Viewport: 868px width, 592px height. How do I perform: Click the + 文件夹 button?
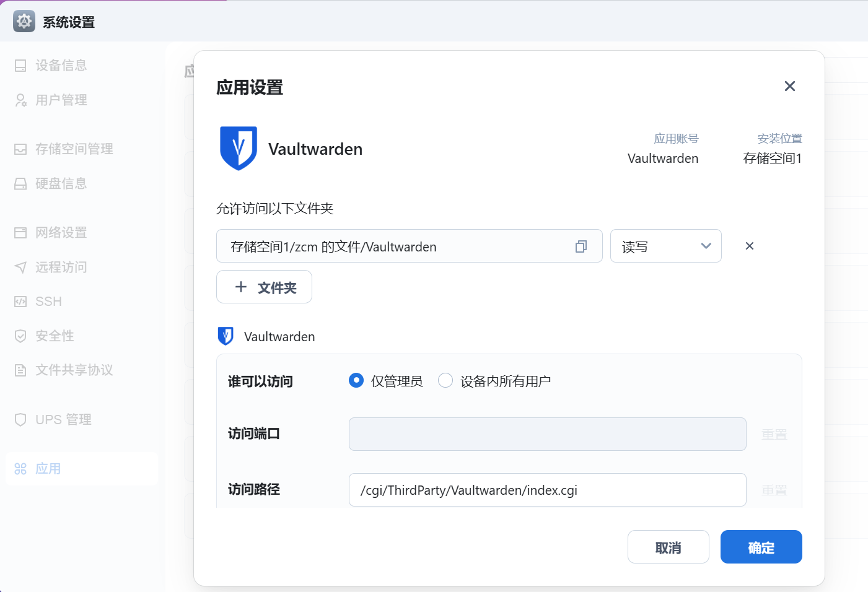(x=264, y=287)
